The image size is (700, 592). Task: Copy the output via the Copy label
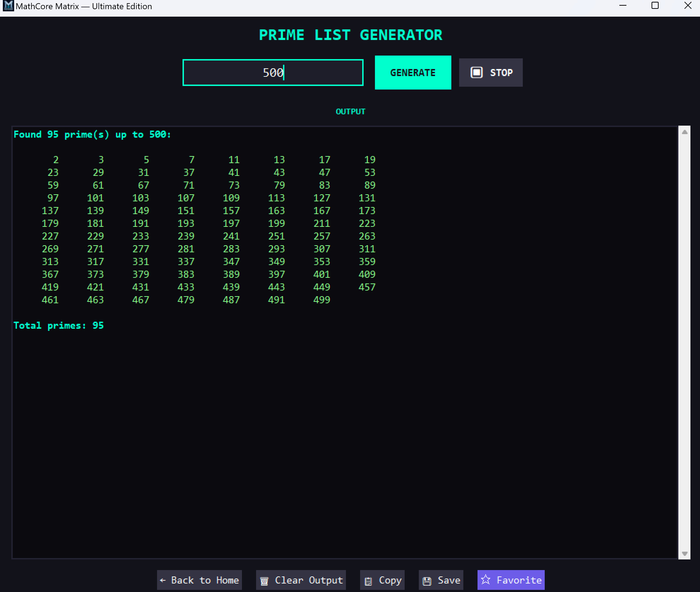(390, 580)
